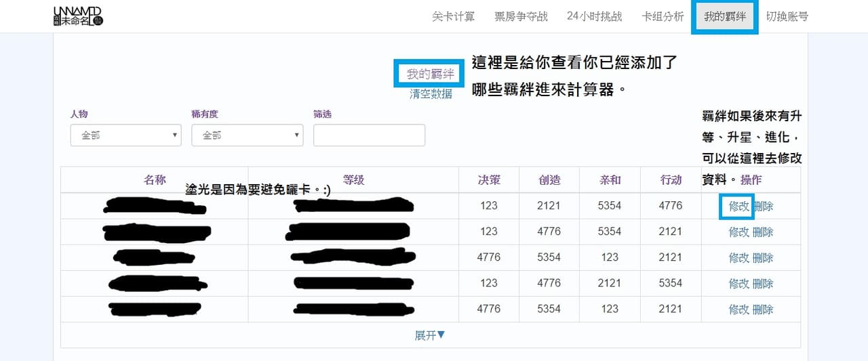Click the 名称 column header

point(155,179)
